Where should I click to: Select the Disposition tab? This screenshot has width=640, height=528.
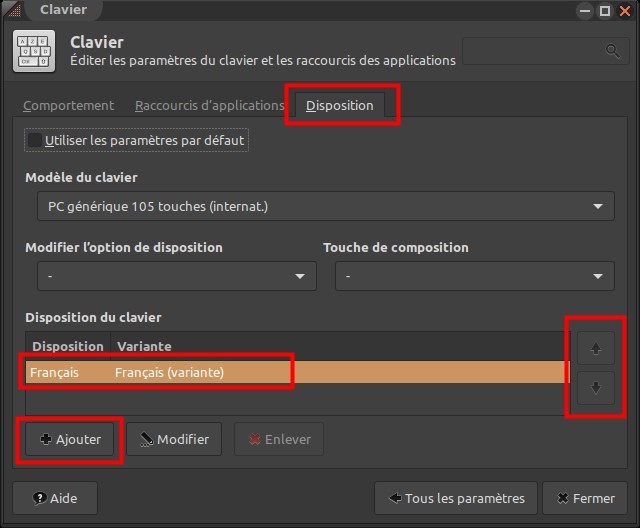pos(340,105)
